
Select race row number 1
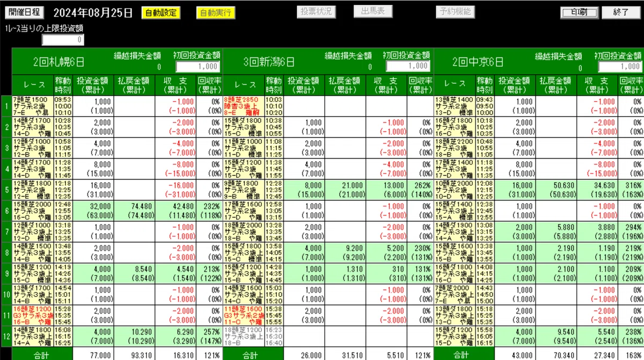[x=6, y=107]
